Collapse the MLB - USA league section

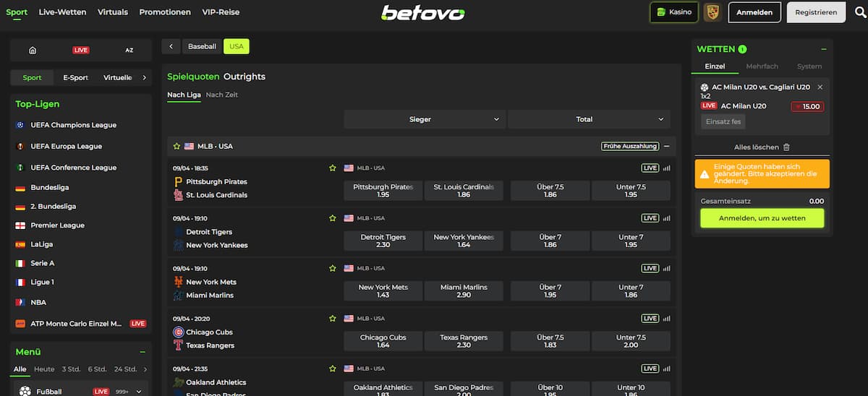click(x=666, y=146)
